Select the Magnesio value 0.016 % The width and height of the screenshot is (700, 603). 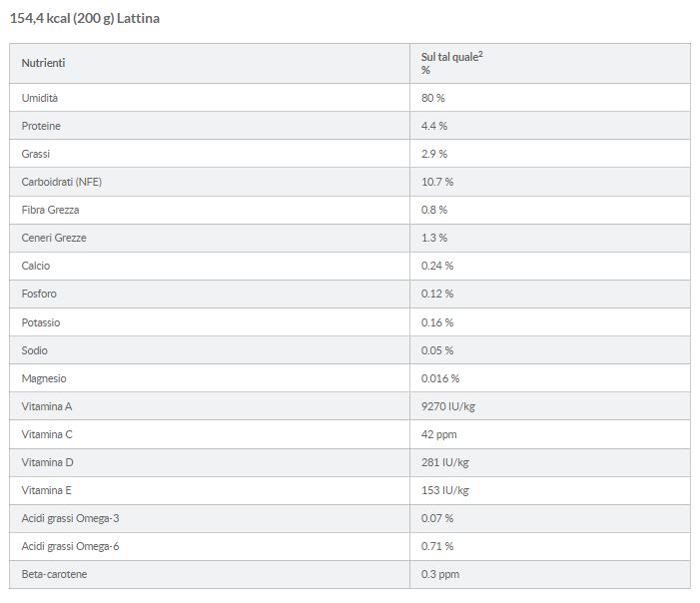pos(440,378)
